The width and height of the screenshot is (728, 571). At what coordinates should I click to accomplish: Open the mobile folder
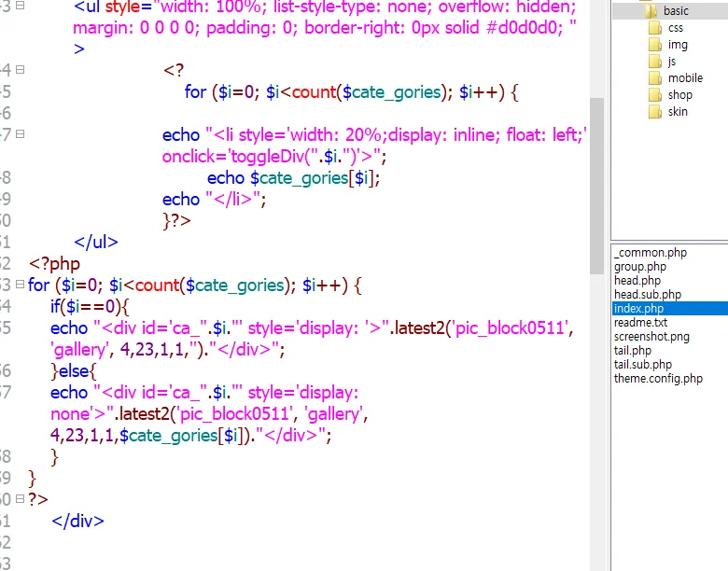coord(685,78)
